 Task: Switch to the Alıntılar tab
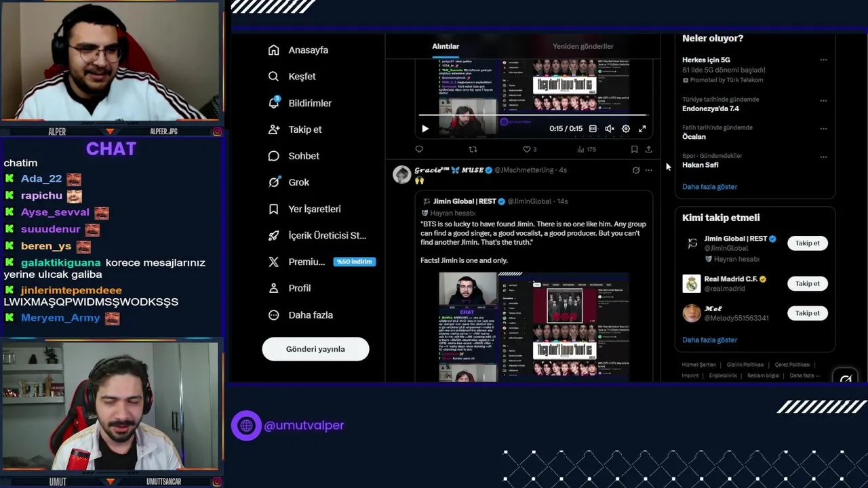[446, 46]
